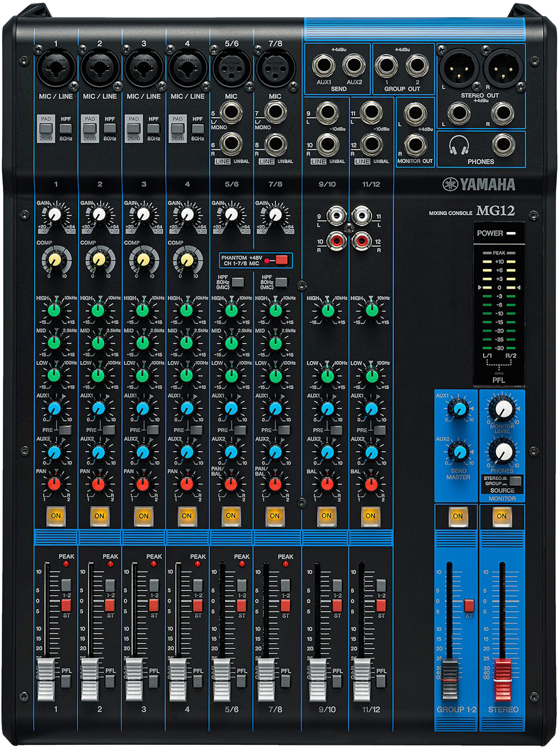
Task: Assign GROUP 1-2 fader to ST bus
Action: point(469,606)
